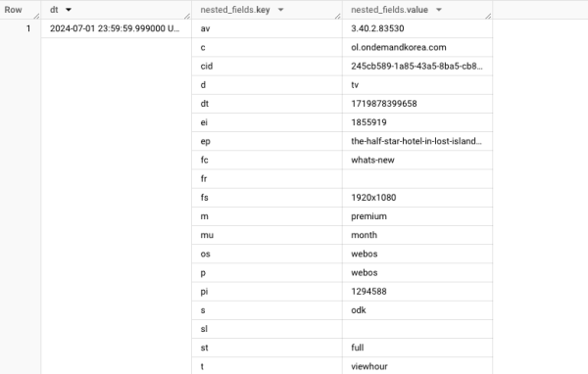Open the nested_fields.key column dropdown arrow
The image size is (588, 374).
[x=280, y=10]
